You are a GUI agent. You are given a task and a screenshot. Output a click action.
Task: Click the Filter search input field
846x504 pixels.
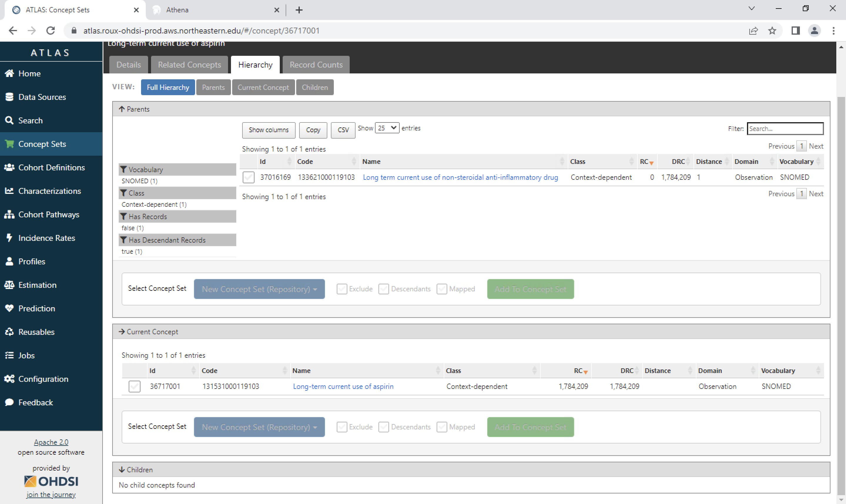click(x=785, y=129)
